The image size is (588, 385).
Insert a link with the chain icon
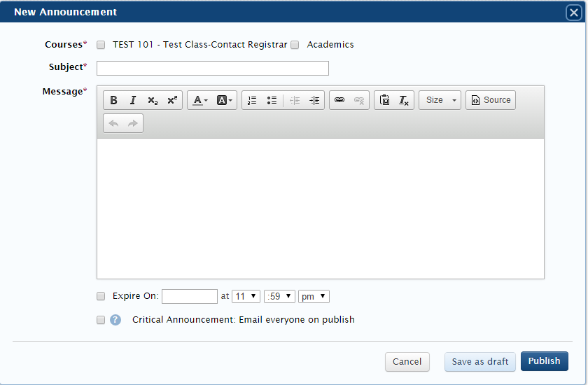(339, 100)
